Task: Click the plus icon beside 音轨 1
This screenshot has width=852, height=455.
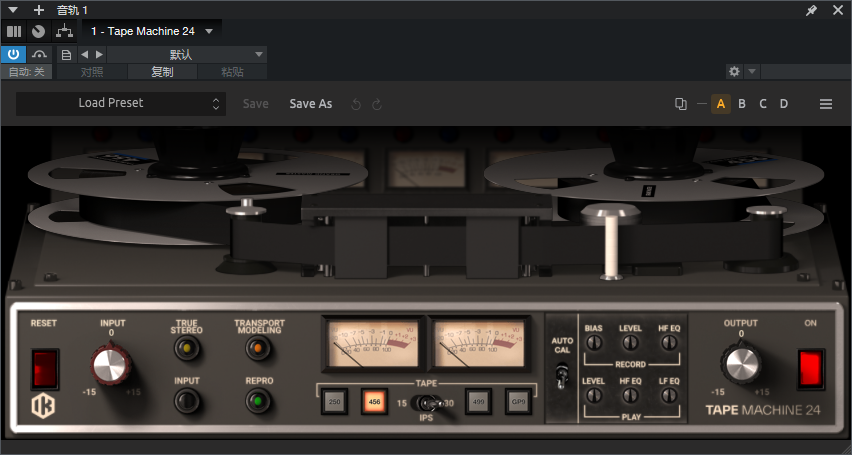Action: (39, 10)
